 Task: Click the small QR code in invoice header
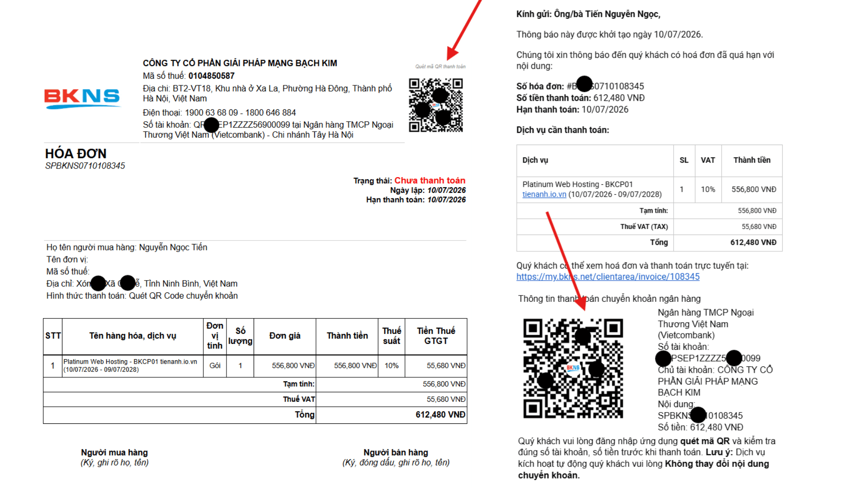tap(436, 105)
